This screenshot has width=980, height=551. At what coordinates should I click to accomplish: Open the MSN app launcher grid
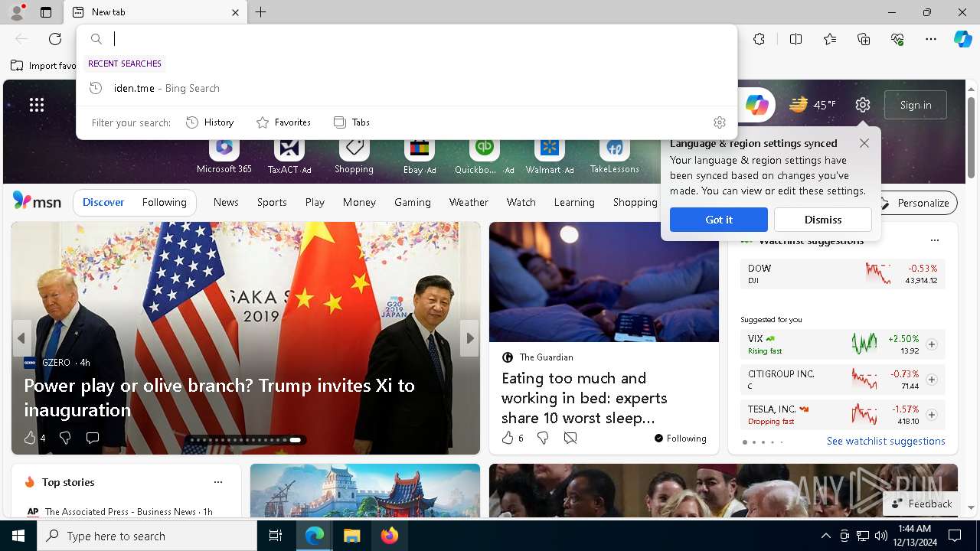[x=37, y=105]
